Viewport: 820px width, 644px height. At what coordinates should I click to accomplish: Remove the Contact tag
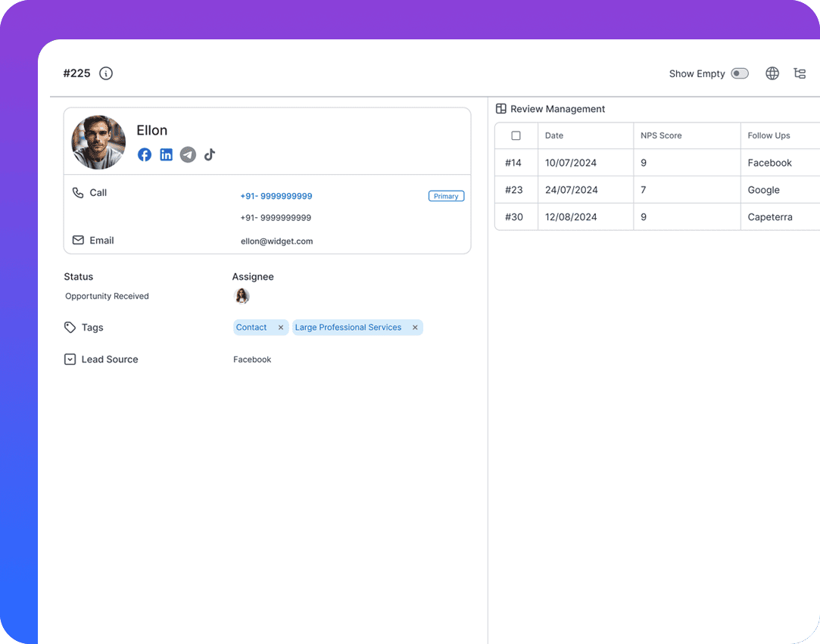[x=281, y=327]
